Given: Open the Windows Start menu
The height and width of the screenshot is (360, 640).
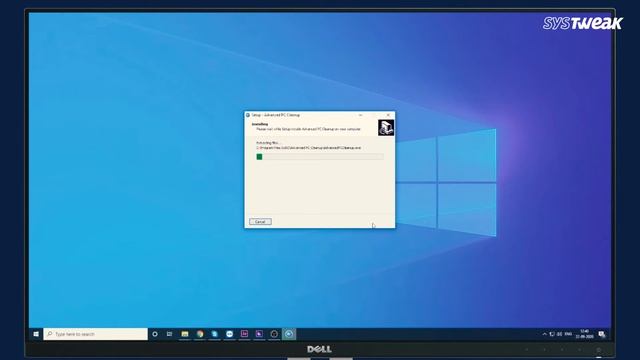Looking at the screenshot, I should point(36,334).
